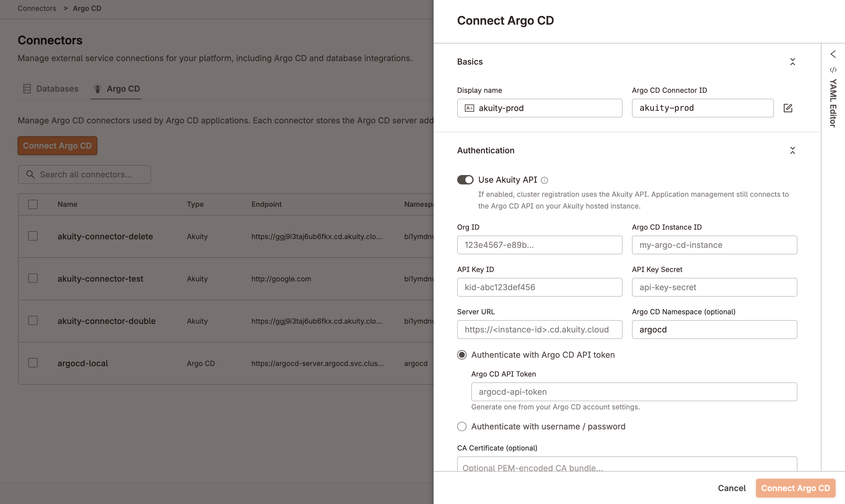Click the Connectors breadcrumb link
The height and width of the screenshot is (504, 845).
point(37,8)
